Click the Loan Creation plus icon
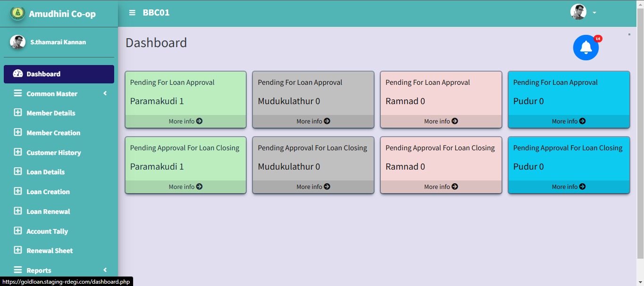 (x=18, y=191)
